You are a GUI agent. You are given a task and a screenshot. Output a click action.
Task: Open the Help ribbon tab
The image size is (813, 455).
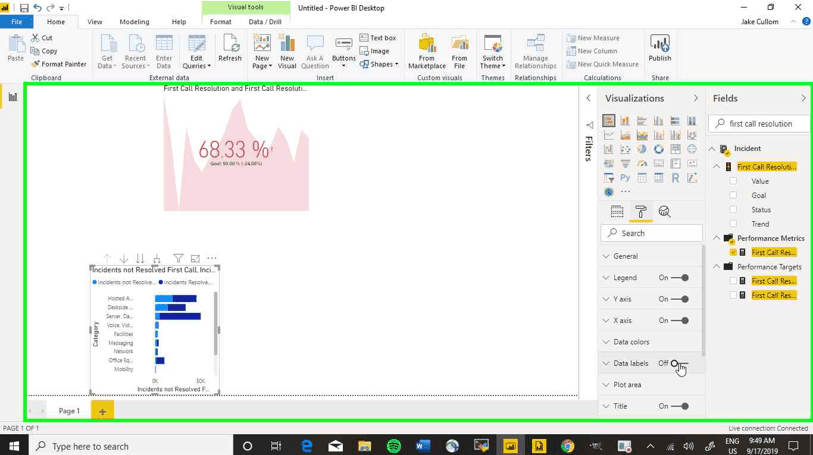179,22
